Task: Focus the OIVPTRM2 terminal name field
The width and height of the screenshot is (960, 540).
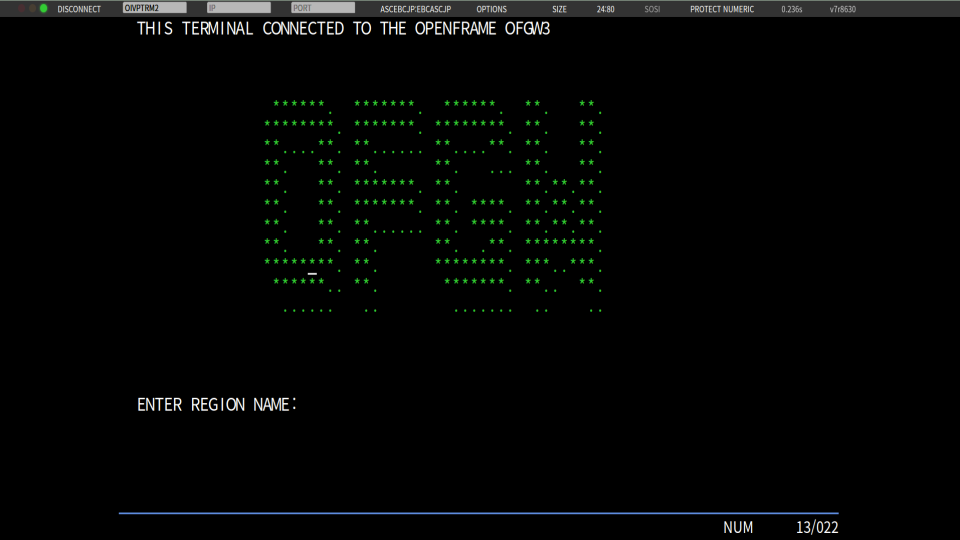Action: [154, 8]
